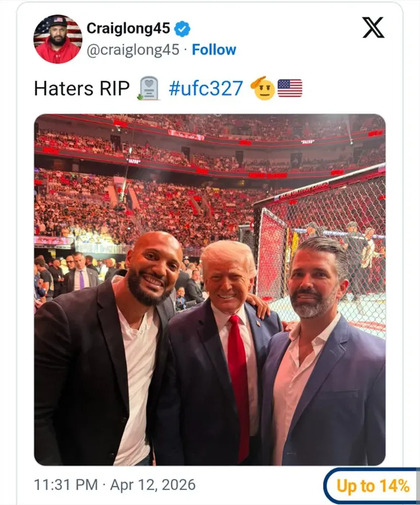Click the saluting face emoji
The image size is (420, 505).
coord(263,88)
